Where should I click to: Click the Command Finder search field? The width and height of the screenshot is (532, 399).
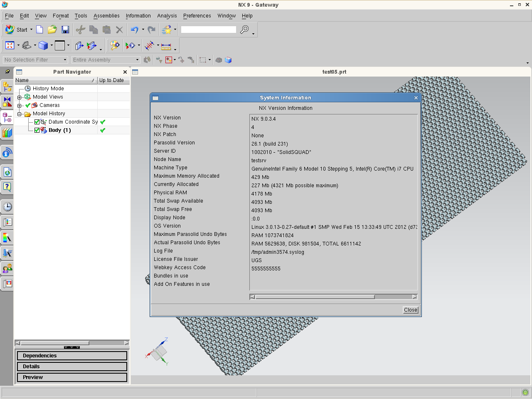pos(209,30)
